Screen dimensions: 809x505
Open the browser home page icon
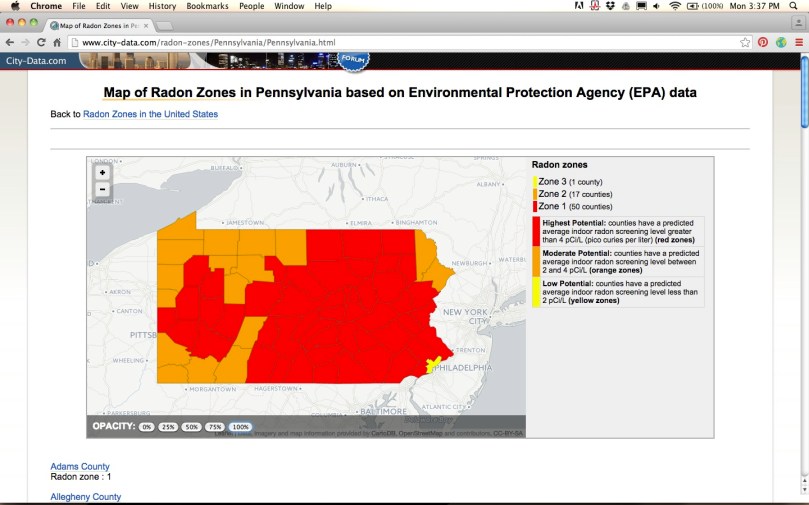tap(57, 42)
